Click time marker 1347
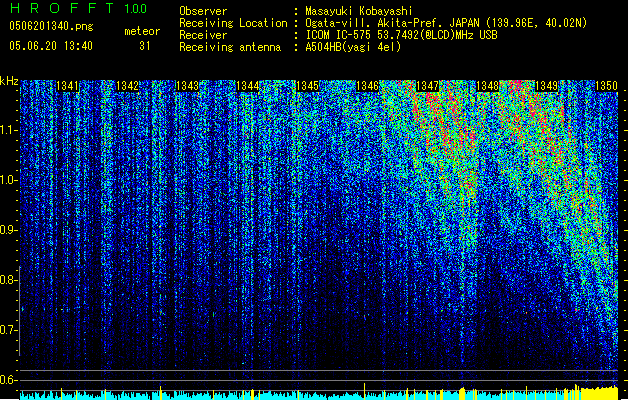This screenshot has height=400, width=629. 427,86
